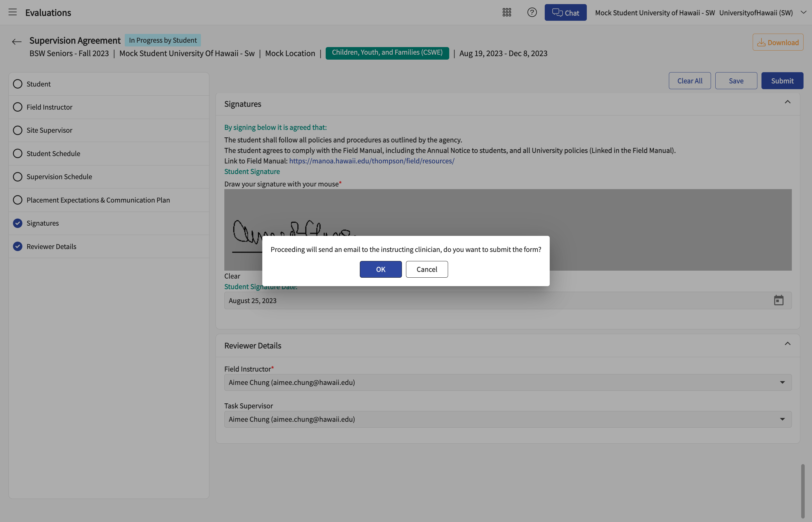The height and width of the screenshot is (522, 812).
Task: Confirm submission with OK
Action: [381, 269]
